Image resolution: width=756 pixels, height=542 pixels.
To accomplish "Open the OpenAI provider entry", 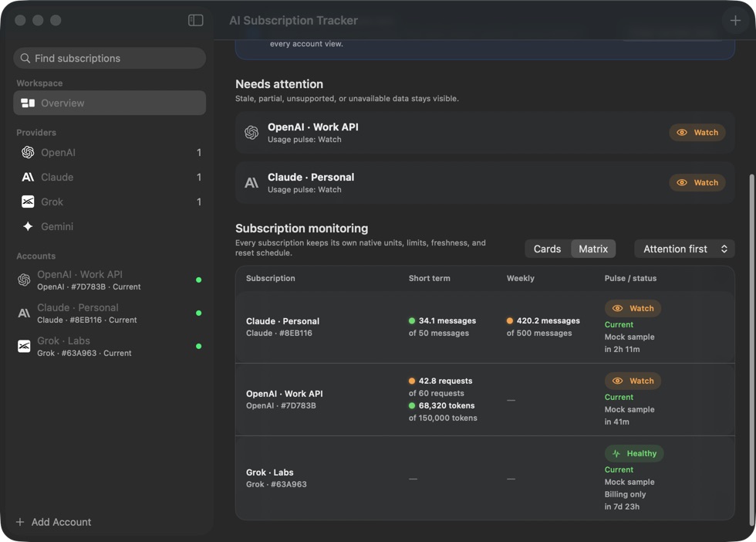I will click(110, 153).
